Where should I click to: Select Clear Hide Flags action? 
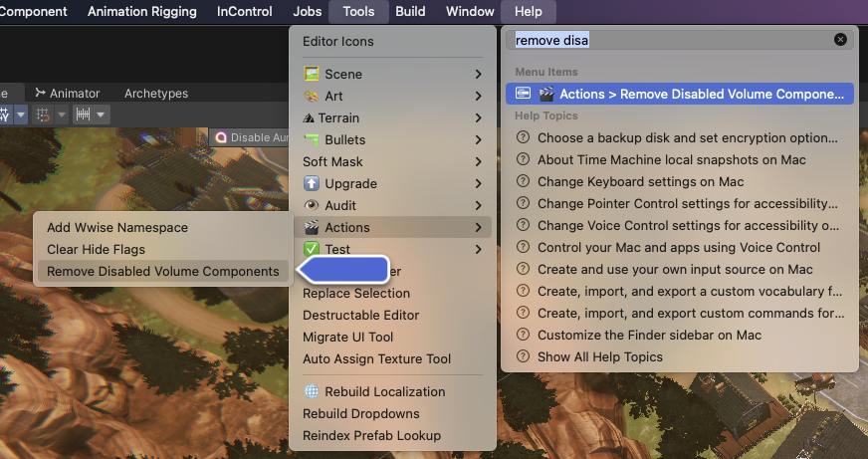(163, 249)
